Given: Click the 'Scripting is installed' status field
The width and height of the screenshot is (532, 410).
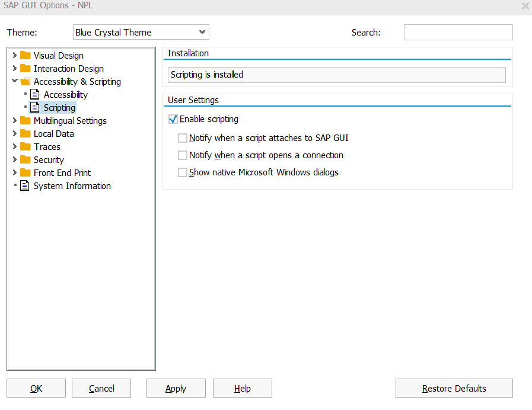Looking at the screenshot, I should tap(336, 75).
